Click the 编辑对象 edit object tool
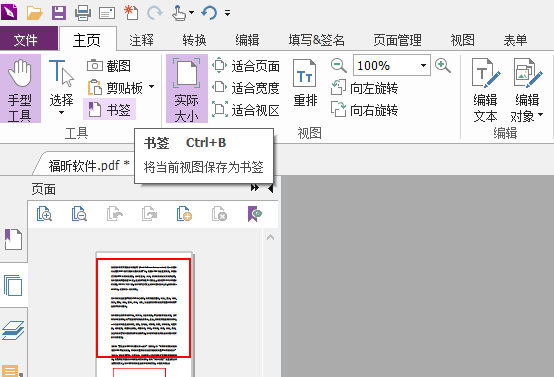554x377 pixels. pyautogui.click(x=526, y=90)
